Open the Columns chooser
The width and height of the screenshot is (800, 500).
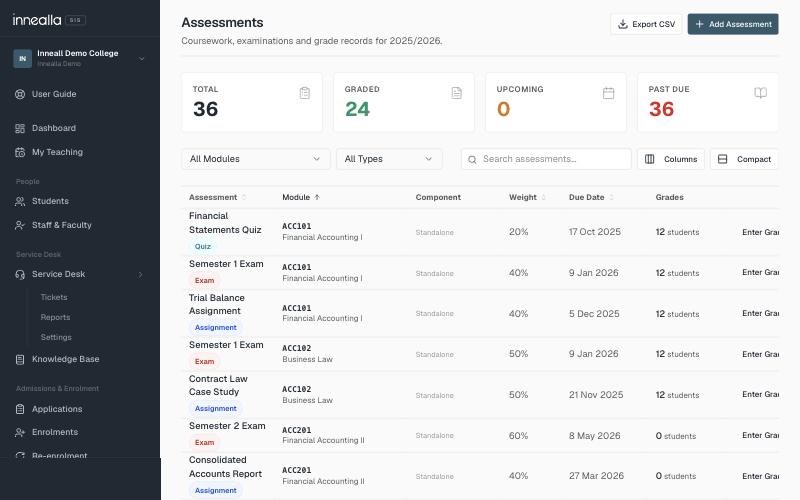click(x=670, y=159)
